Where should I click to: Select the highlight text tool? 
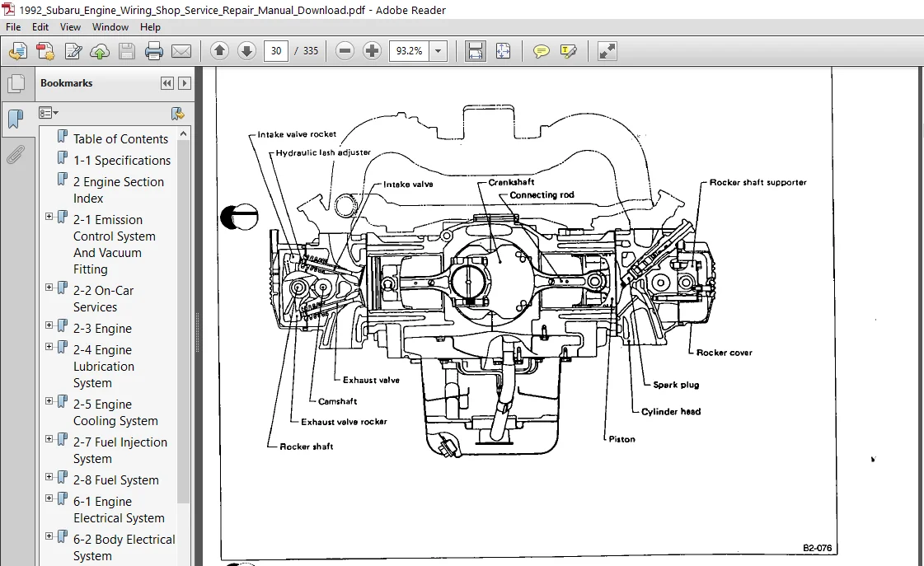(x=568, y=51)
